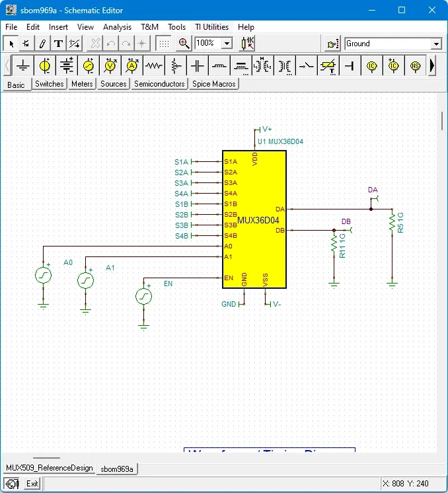The image size is (448, 493).
Task: Click the S1A input jumper label
Action: coord(182,162)
